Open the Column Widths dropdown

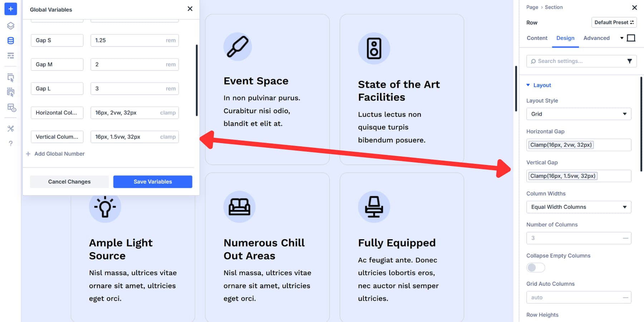[579, 207]
